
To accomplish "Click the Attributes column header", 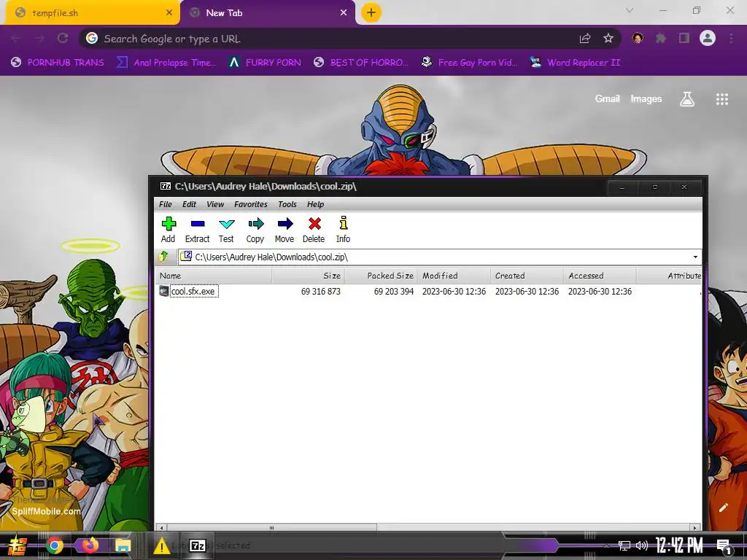I will point(669,276).
